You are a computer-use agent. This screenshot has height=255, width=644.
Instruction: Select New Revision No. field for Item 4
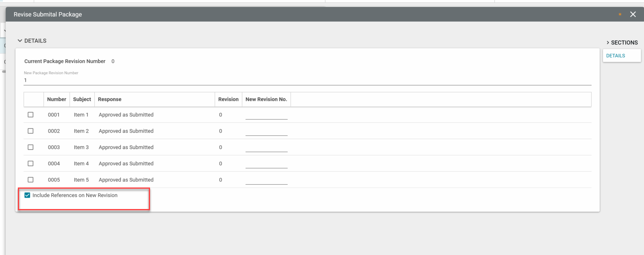click(x=266, y=164)
